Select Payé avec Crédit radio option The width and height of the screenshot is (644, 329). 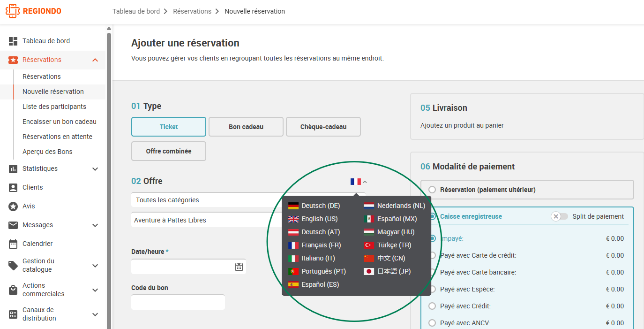[432, 306]
